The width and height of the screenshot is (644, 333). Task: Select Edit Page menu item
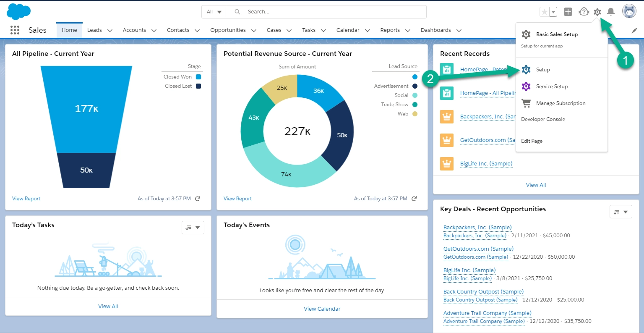pos(532,141)
